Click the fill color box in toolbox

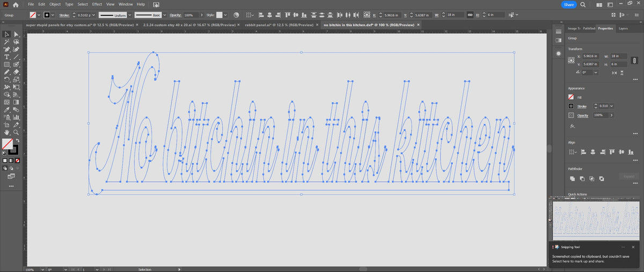(8, 144)
